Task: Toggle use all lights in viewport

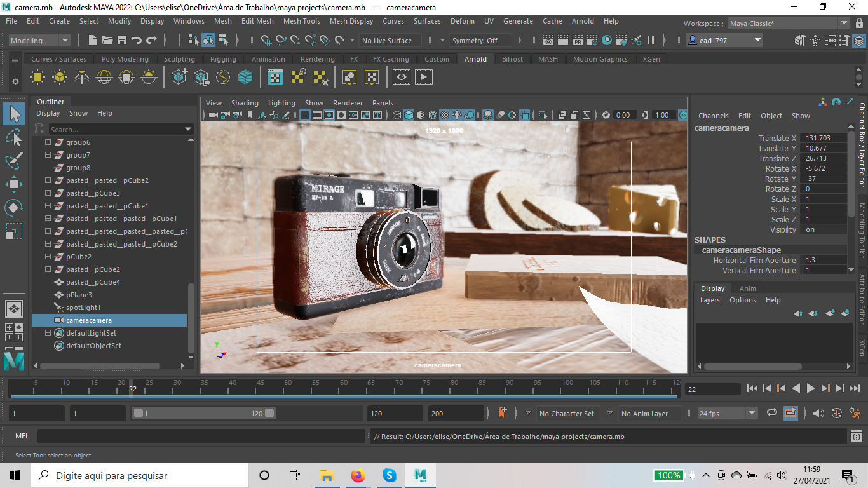Action: click(x=457, y=115)
